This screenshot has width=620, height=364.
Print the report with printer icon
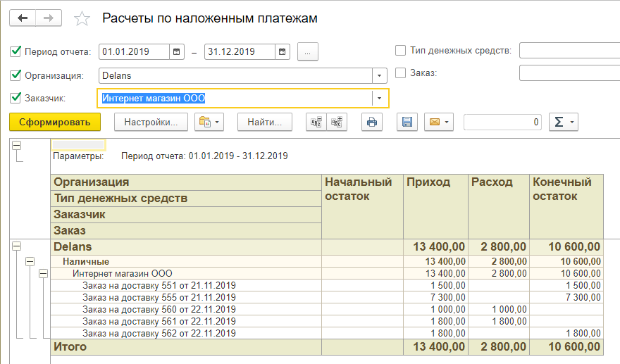[372, 122]
